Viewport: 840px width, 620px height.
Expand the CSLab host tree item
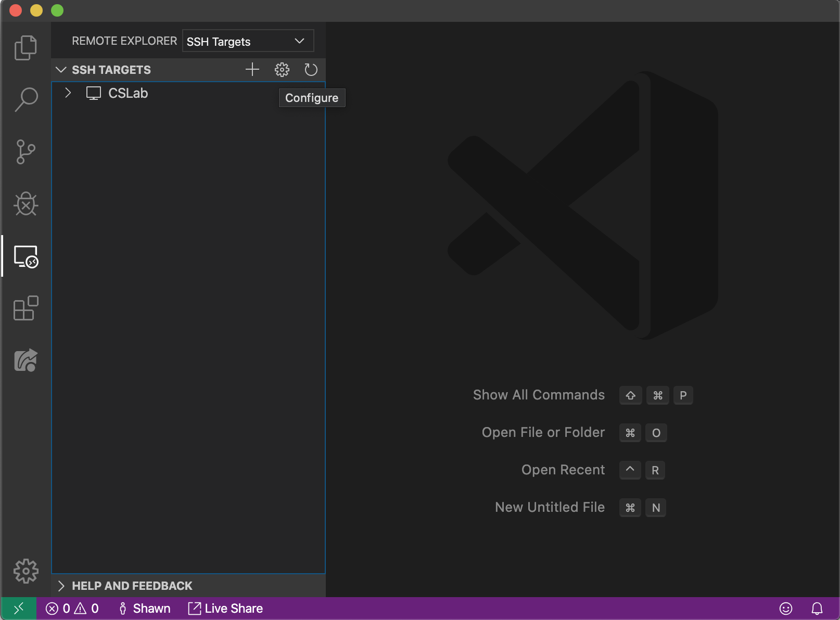tap(68, 93)
